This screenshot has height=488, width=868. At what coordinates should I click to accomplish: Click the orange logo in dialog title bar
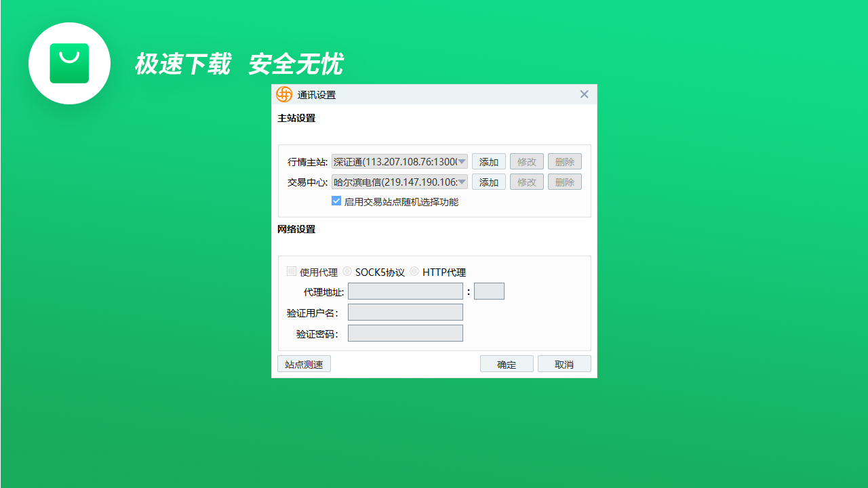(x=284, y=95)
